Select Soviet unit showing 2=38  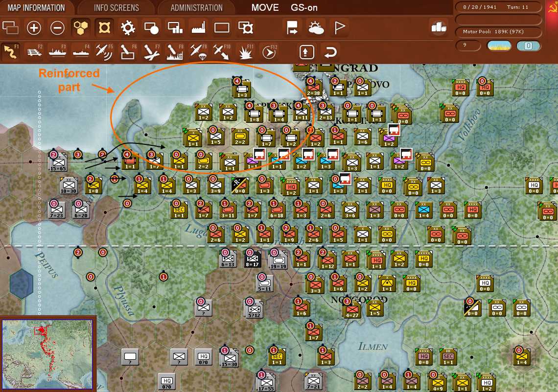click(314, 88)
